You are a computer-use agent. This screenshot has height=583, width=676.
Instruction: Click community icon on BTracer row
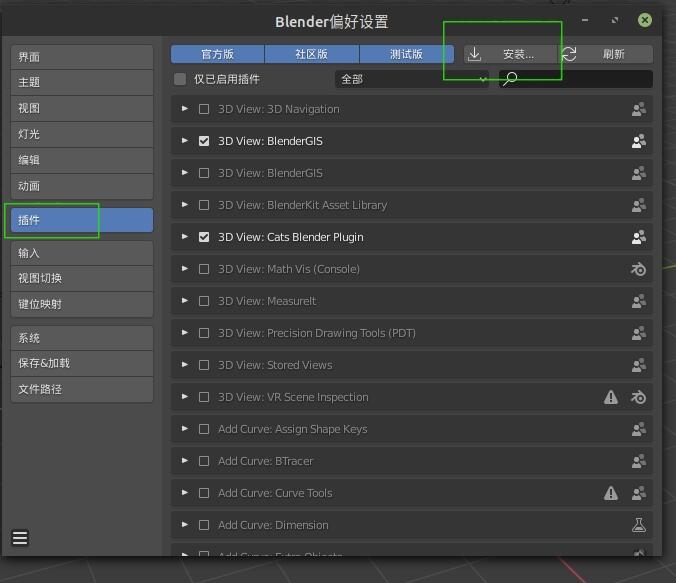click(638, 461)
